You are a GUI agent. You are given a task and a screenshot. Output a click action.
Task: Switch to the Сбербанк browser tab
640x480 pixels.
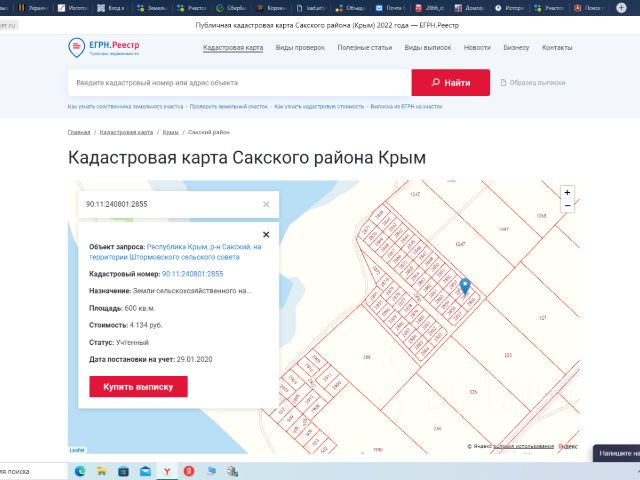[231, 8]
